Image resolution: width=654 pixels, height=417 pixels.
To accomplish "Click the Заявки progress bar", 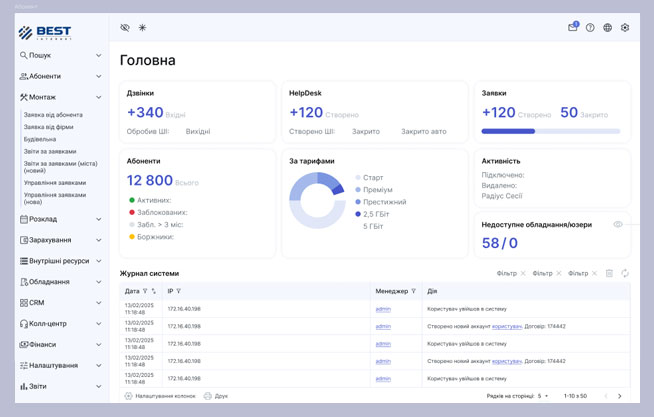I will point(550,131).
